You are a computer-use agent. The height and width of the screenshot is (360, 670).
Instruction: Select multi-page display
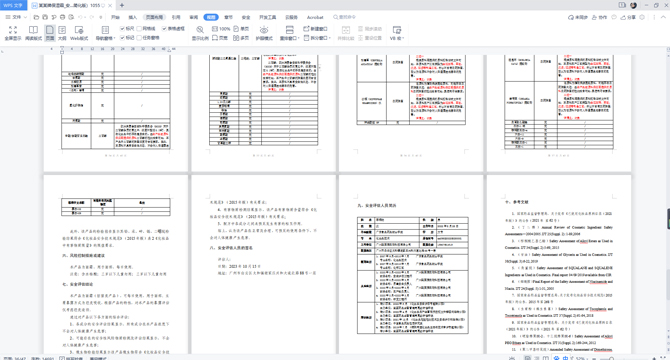tap(241, 38)
